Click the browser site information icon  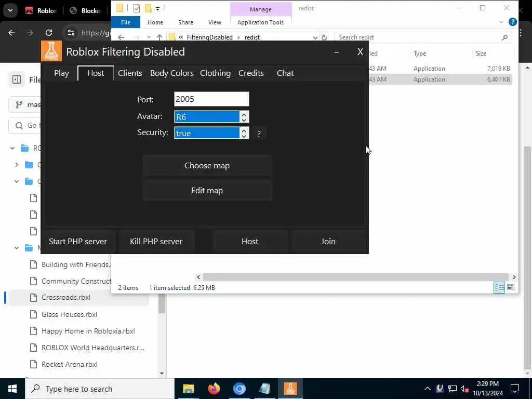tap(71, 33)
